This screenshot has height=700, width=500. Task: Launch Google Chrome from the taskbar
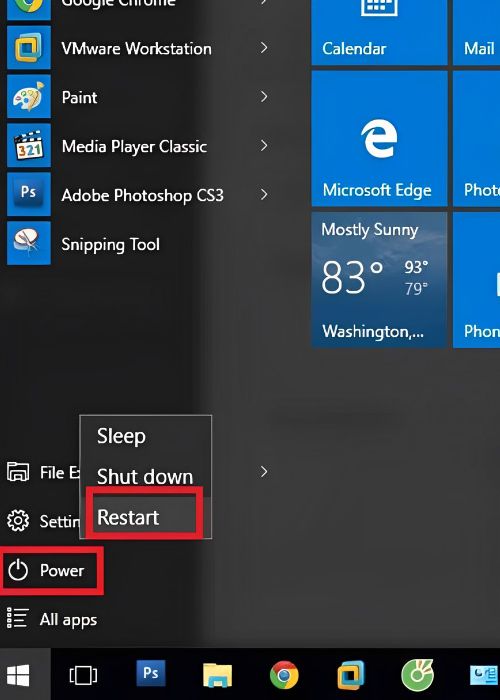tap(284, 675)
